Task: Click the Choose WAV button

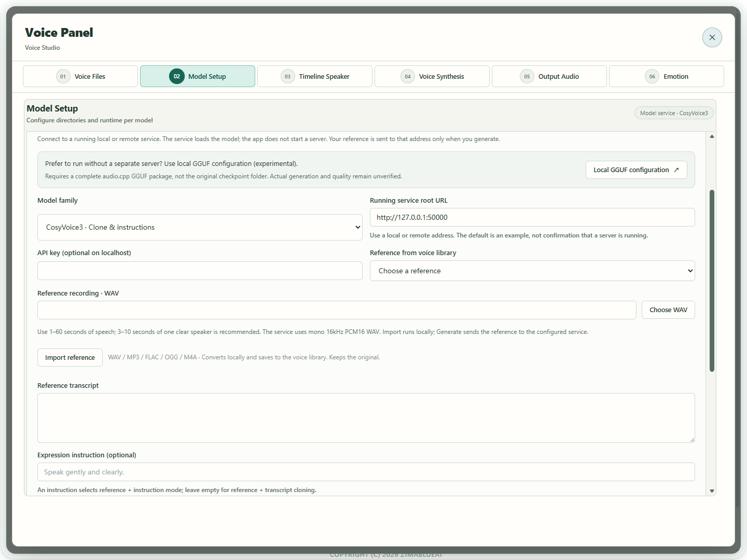Action: point(668,310)
